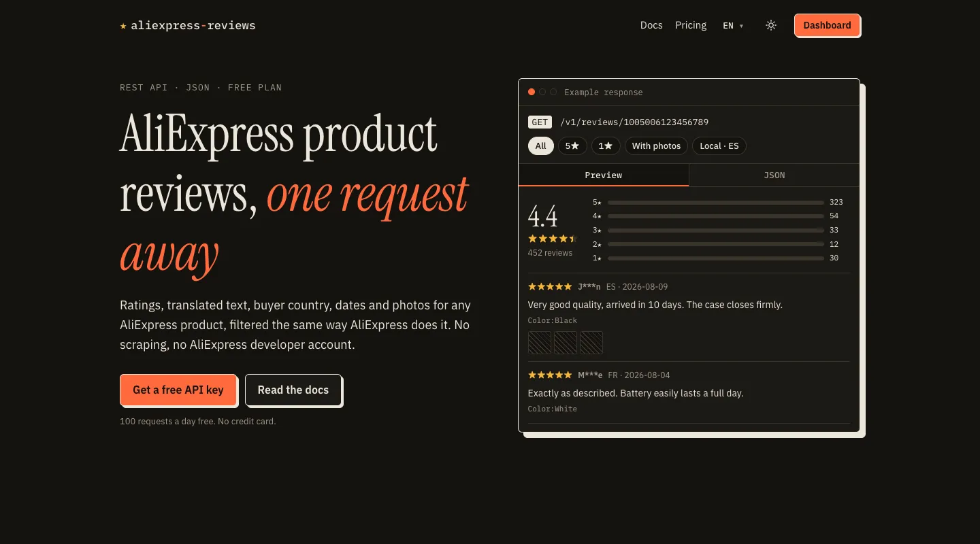
Task: Click the five-star rating of M***e's review
Action: pyautogui.click(x=550, y=375)
